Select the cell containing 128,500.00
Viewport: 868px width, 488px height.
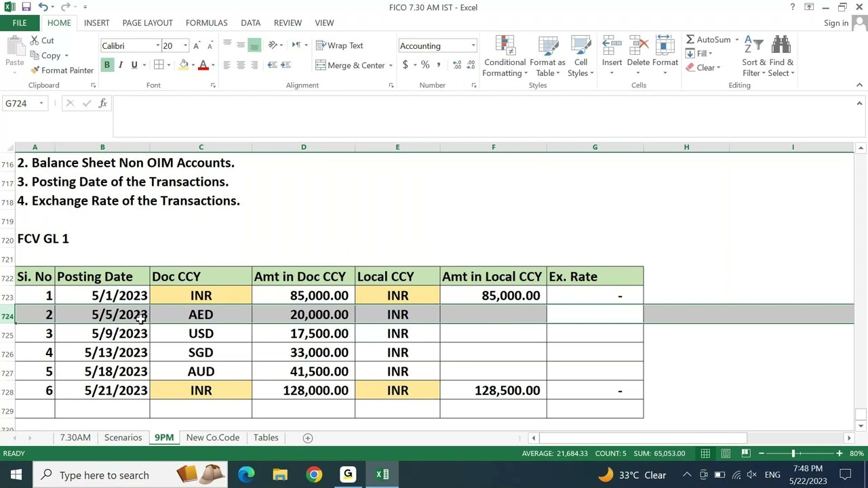[x=493, y=390]
